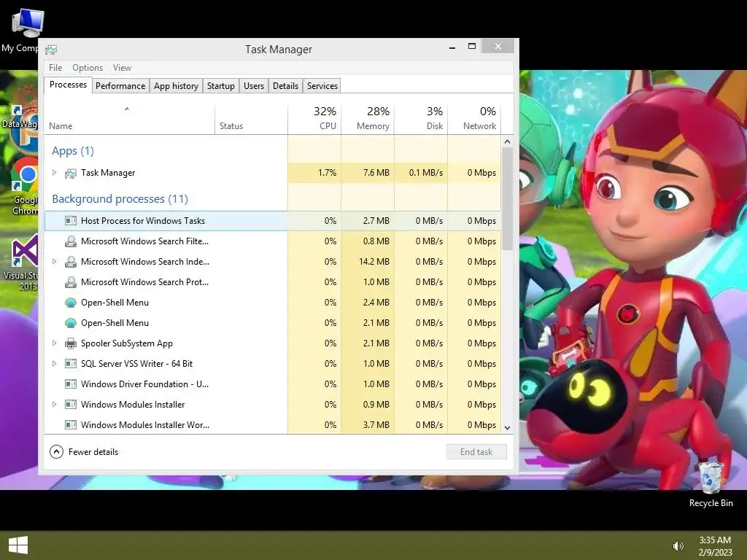Click the Windows Modules Installer icon
Image resolution: width=747 pixels, height=560 pixels.
[71, 405]
